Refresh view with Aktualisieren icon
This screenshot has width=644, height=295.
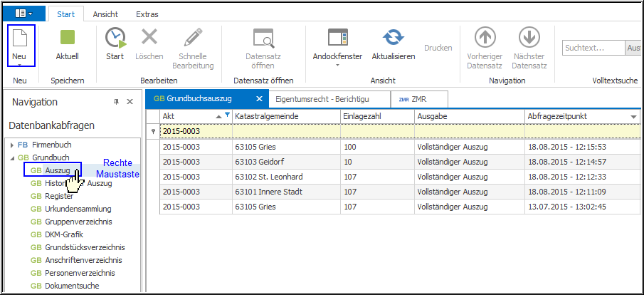(393, 38)
